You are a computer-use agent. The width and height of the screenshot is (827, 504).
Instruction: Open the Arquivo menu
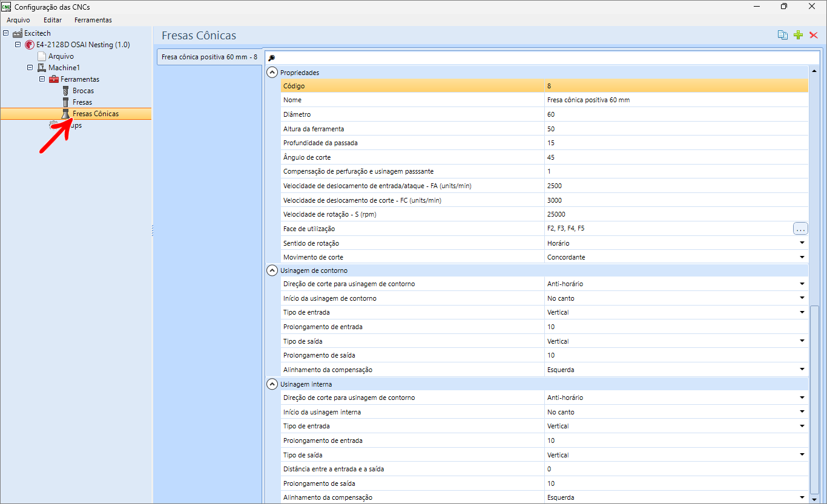point(18,20)
